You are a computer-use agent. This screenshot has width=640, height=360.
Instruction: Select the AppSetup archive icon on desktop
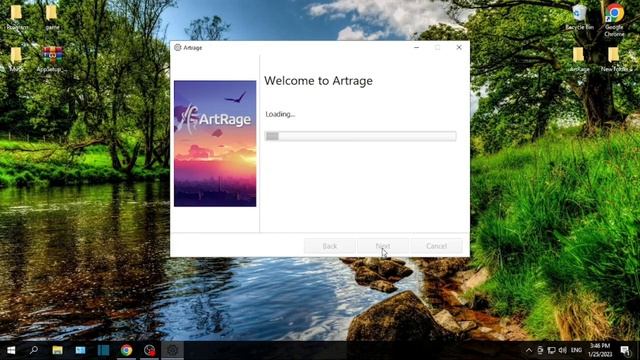52,60
